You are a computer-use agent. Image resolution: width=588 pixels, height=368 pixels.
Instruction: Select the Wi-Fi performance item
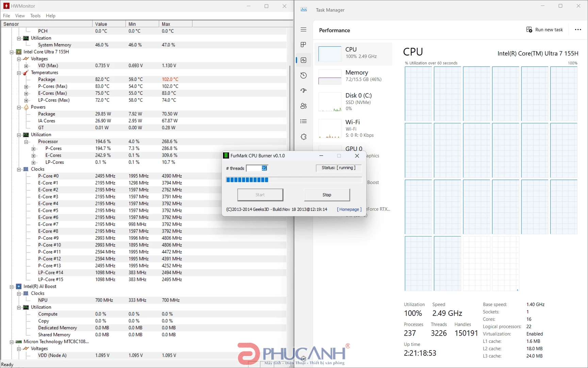click(354, 128)
